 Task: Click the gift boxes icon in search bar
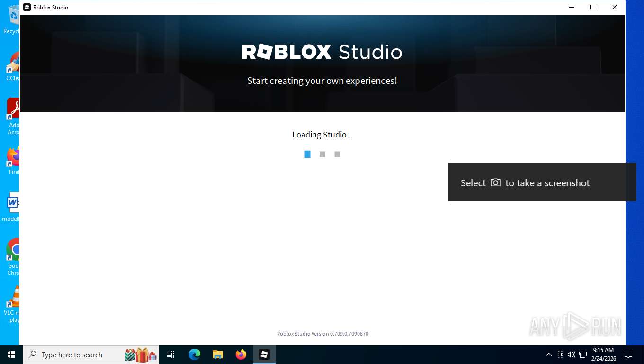(141, 355)
